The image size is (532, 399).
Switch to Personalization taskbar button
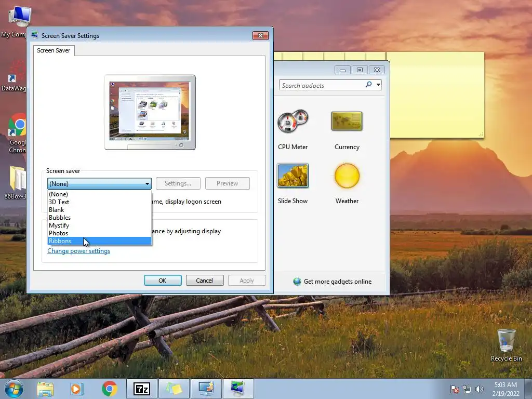(206, 389)
